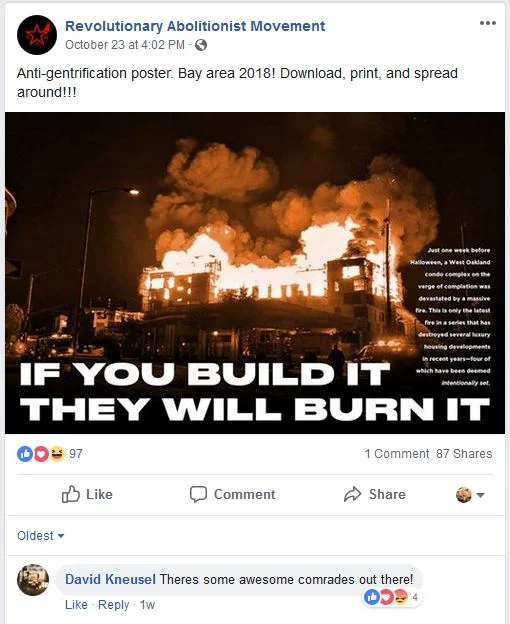Click the public globe privacy icon
Image resolution: width=510 pixels, height=624 pixels.
[x=201, y=45]
